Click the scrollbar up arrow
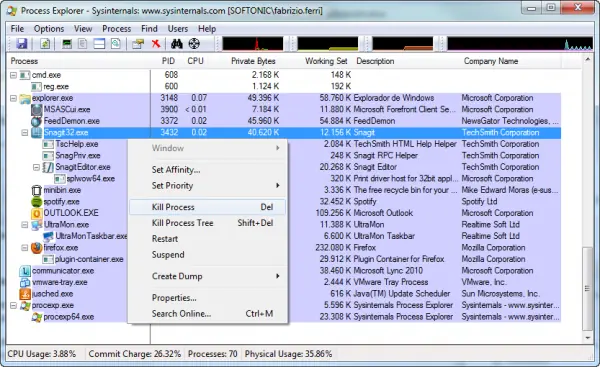600x367 pixels. (x=587, y=59)
